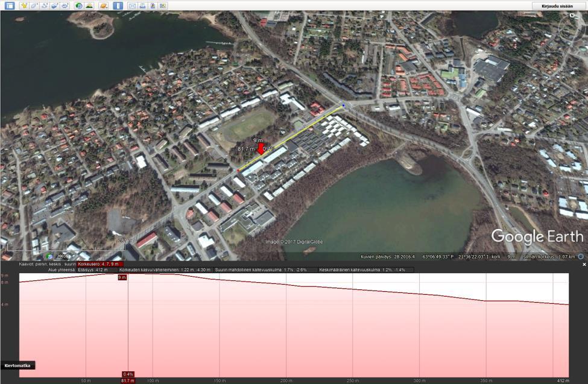Click the longitude 21°36'22.03" coordinate
This screenshot has width=588, height=384.
pyautogui.click(x=473, y=257)
